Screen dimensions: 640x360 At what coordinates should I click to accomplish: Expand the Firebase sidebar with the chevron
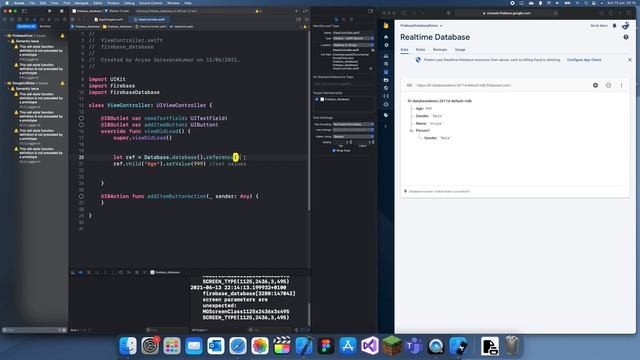386,126
